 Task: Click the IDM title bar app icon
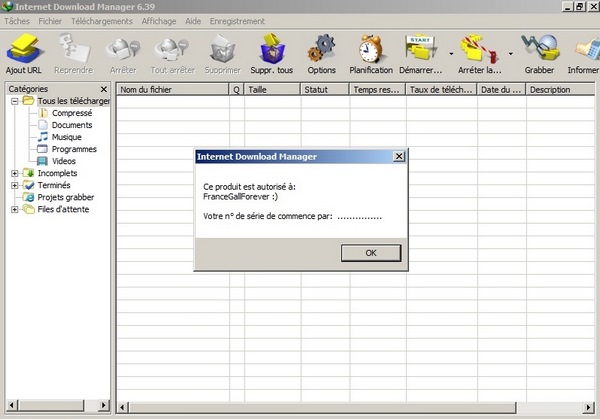pyautogui.click(x=7, y=7)
